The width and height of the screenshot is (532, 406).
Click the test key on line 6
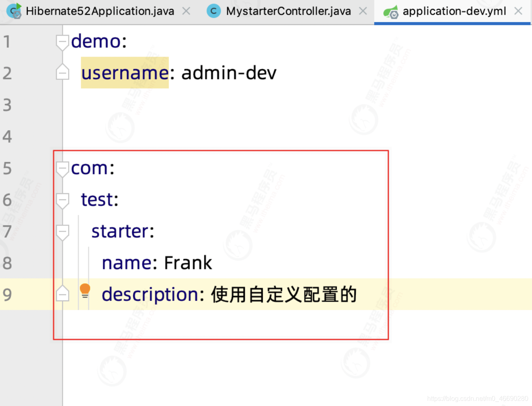pyautogui.click(x=97, y=200)
